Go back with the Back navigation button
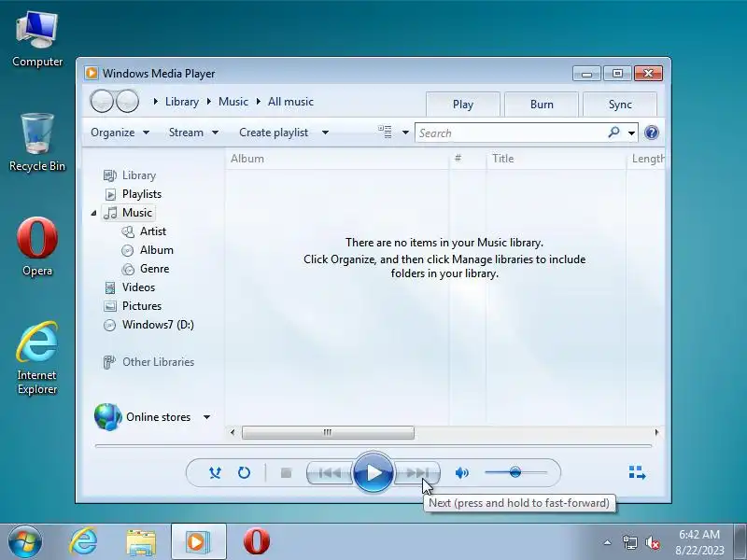 coord(102,102)
